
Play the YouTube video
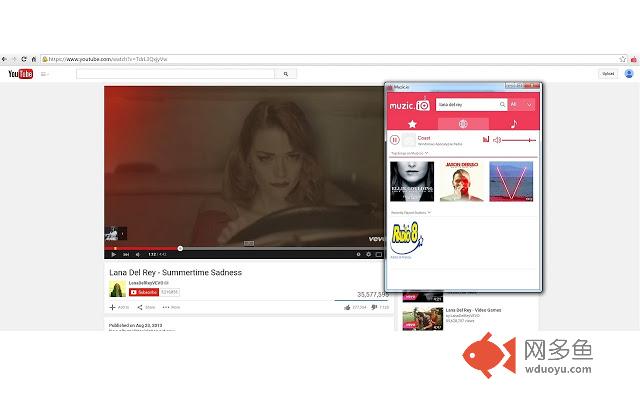113,254
